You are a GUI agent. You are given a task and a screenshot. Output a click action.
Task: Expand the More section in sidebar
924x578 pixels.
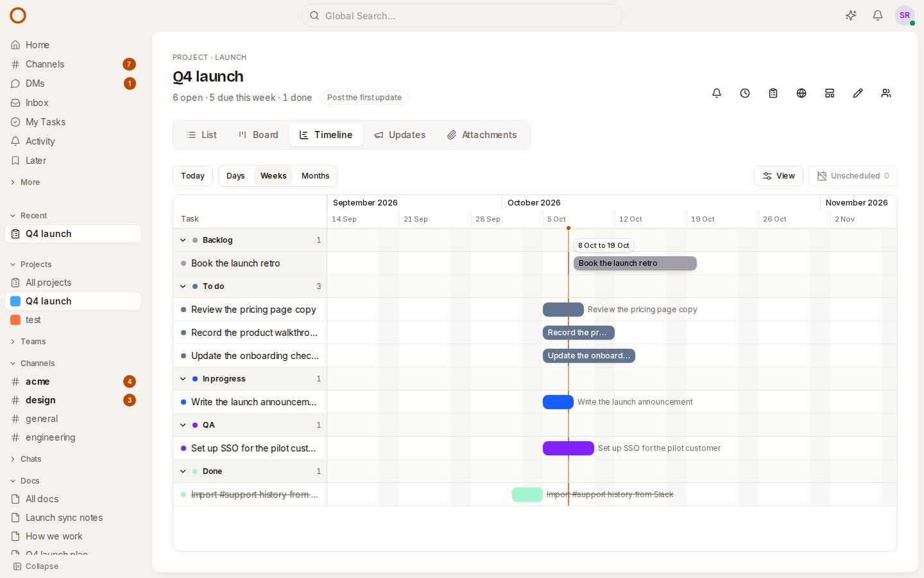pyautogui.click(x=26, y=182)
